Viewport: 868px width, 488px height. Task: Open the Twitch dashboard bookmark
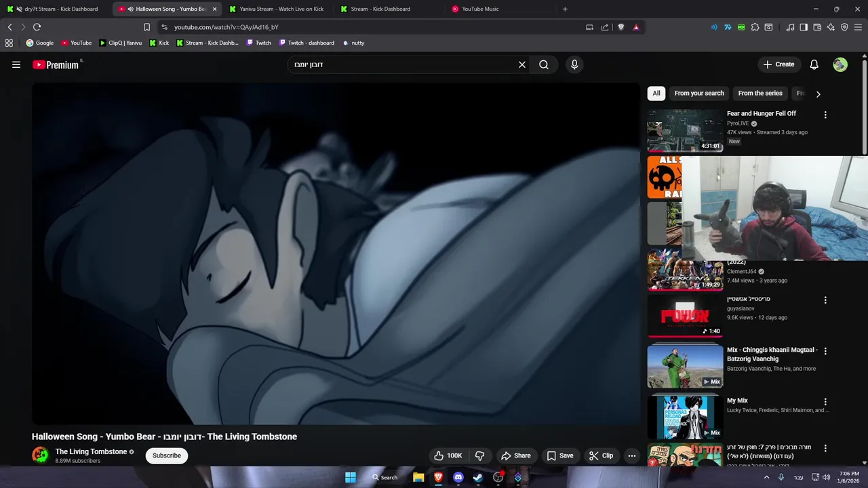coord(306,43)
